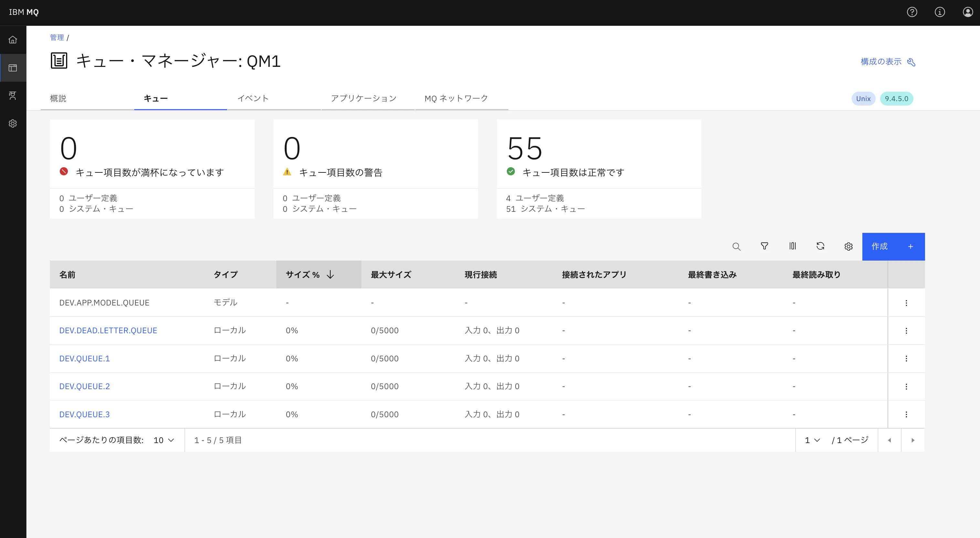Click '4 ユーザー定義' text

535,198
